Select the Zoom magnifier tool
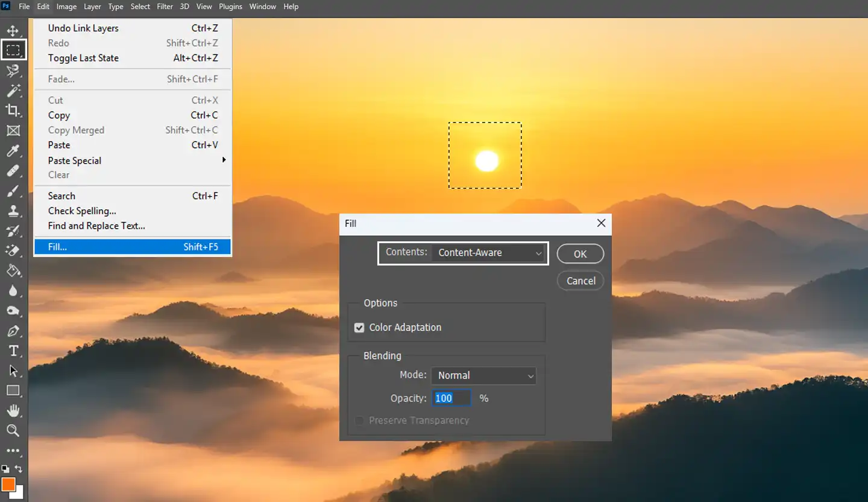The width and height of the screenshot is (868, 502). click(x=13, y=430)
